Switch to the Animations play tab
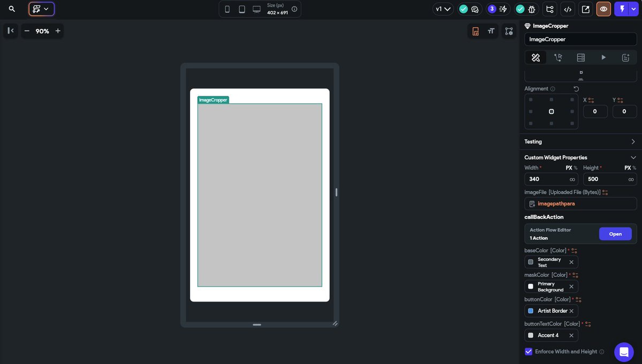 pyautogui.click(x=603, y=57)
